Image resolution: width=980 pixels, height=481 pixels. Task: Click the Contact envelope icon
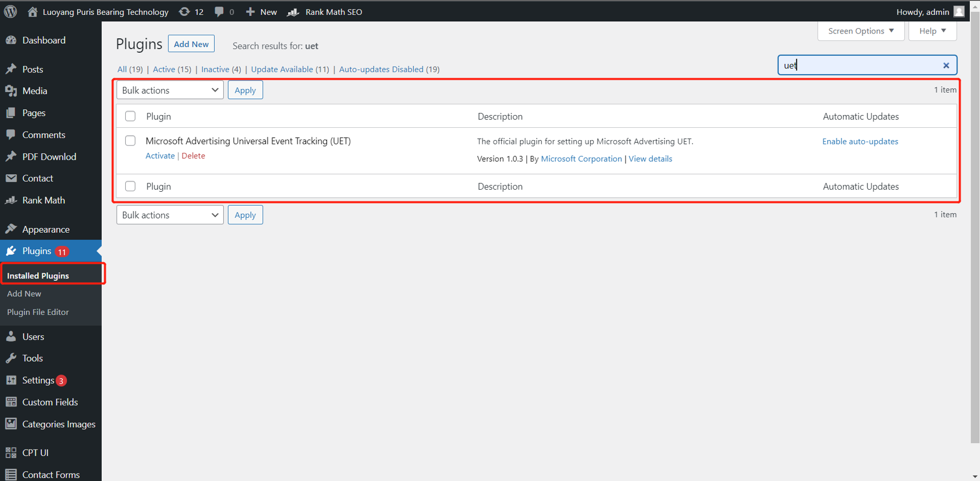tap(11, 178)
